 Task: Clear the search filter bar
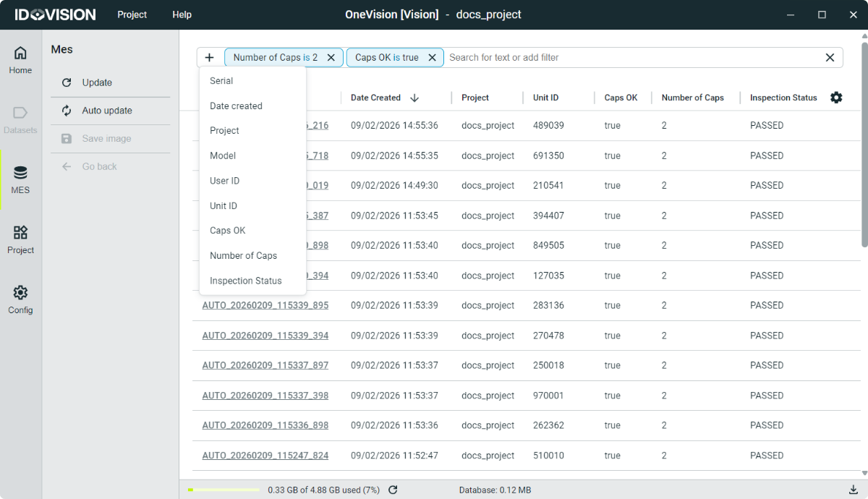point(830,58)
